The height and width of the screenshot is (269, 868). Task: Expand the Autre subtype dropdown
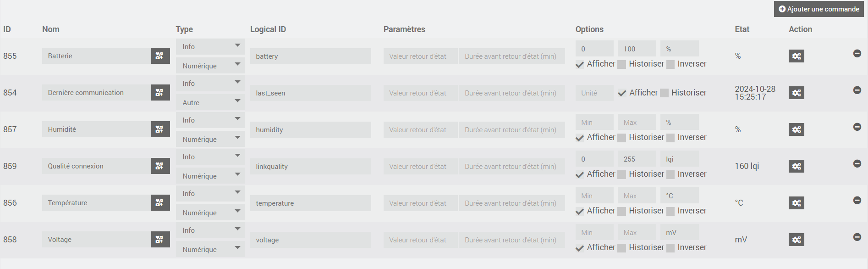(x=210, y=103)
